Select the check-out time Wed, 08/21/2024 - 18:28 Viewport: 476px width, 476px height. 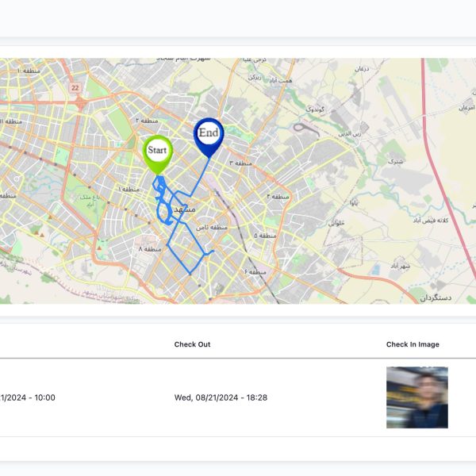tap(221, 397)
